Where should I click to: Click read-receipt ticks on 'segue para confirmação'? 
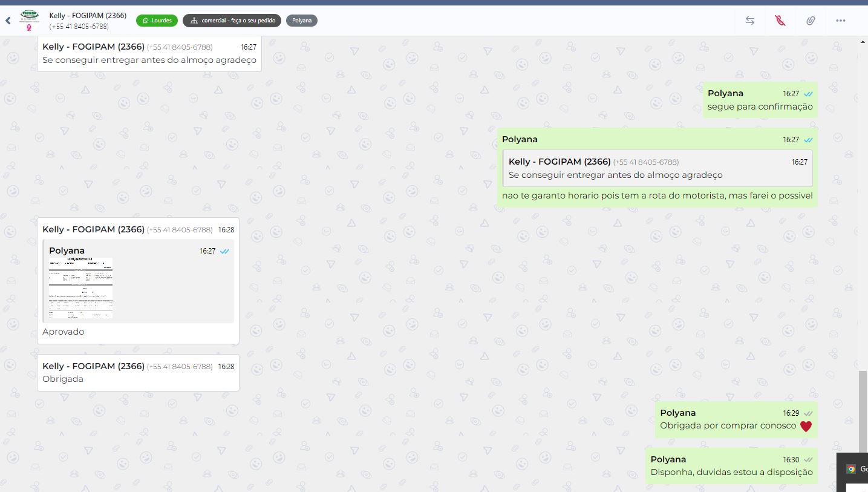(x=808, y=94)
